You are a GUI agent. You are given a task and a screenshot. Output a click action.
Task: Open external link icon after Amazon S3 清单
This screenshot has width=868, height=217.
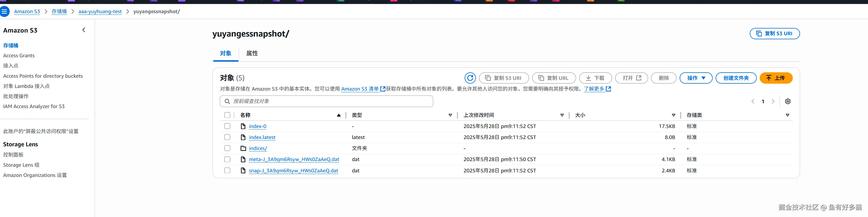point(383,89)
